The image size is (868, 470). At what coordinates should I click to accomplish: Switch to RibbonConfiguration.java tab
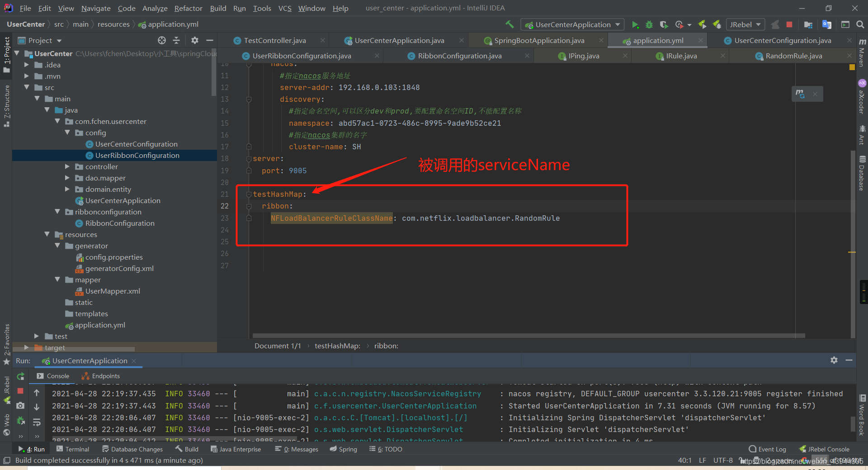tap(459, 56)
